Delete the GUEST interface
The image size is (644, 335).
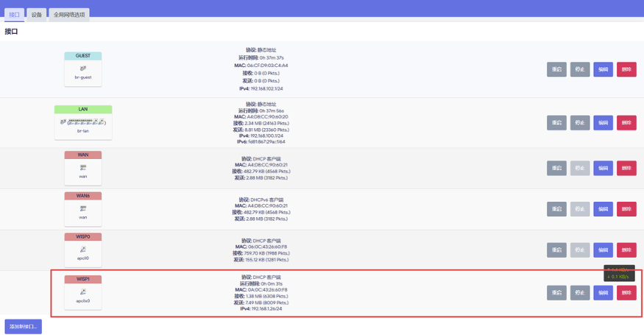click(x=626, y=69)
